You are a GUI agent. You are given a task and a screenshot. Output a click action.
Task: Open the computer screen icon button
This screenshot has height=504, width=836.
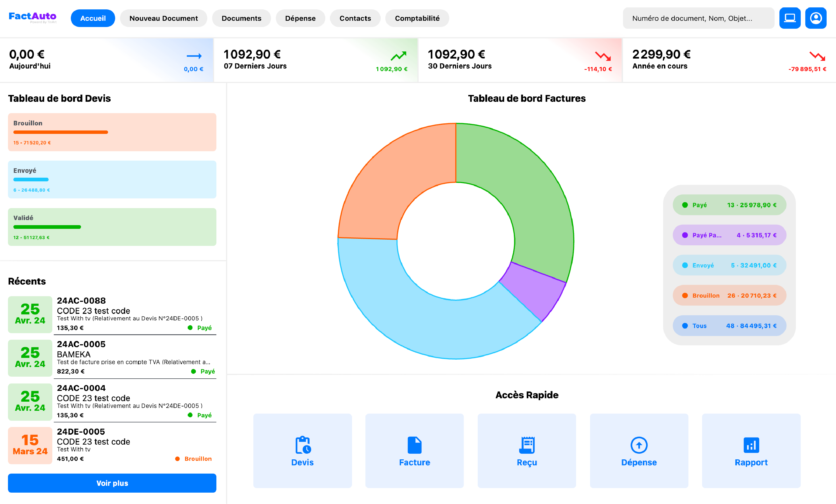pos(790,18)
